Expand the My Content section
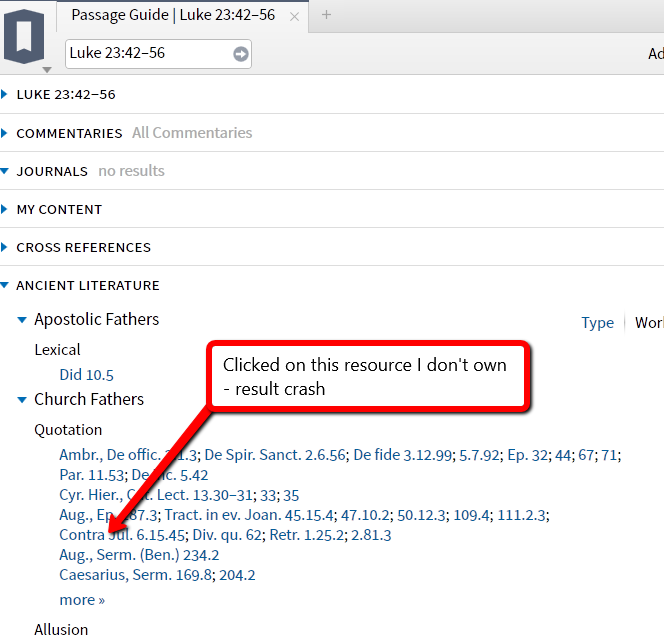 pos(5,209)
